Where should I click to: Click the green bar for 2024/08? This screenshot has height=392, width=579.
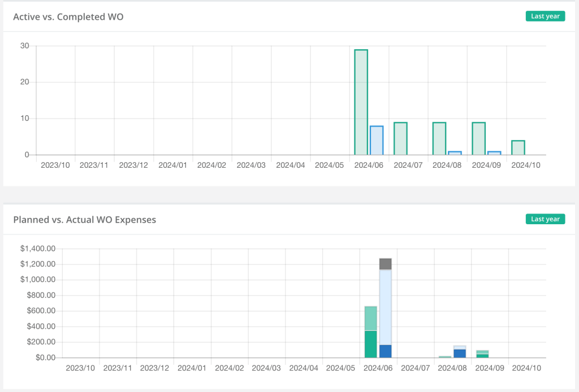coord(439,138)
